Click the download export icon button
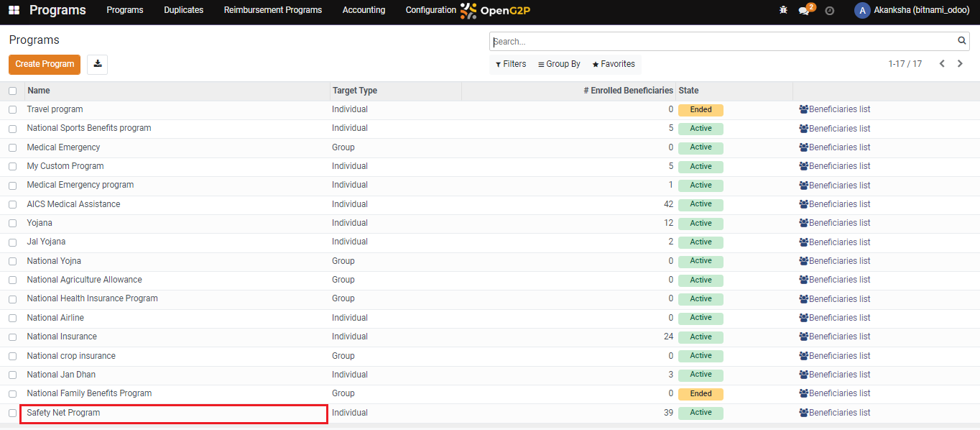980x430 pixels. (x=97, y=64)
